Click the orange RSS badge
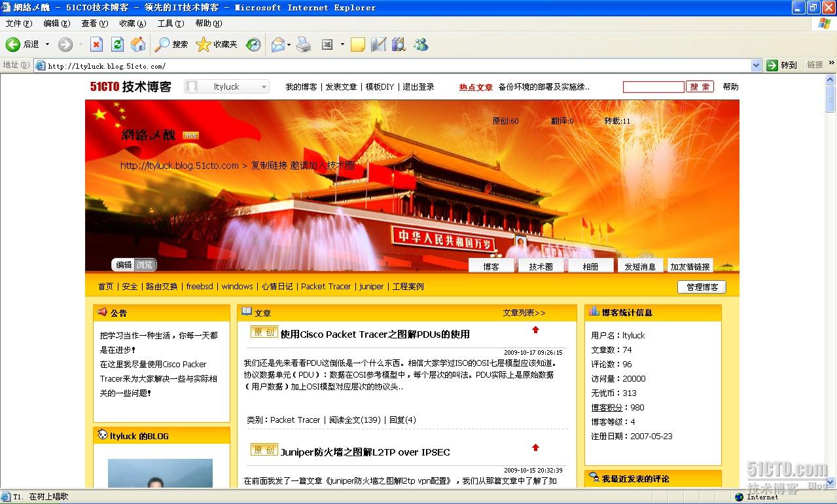This screenshot has width=837, height=504. [x=190, y=135]
